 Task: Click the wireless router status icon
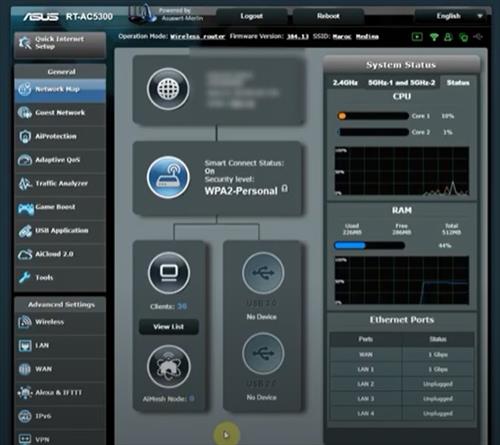(x=168, y=177)
